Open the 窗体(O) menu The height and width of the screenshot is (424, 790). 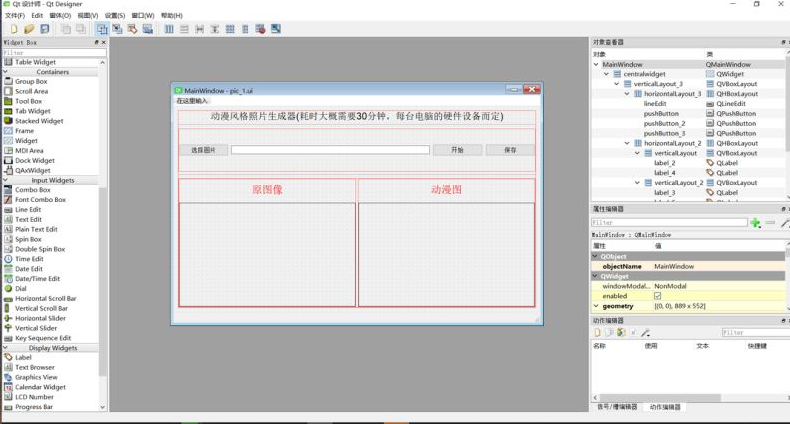(x=60, y=16)
